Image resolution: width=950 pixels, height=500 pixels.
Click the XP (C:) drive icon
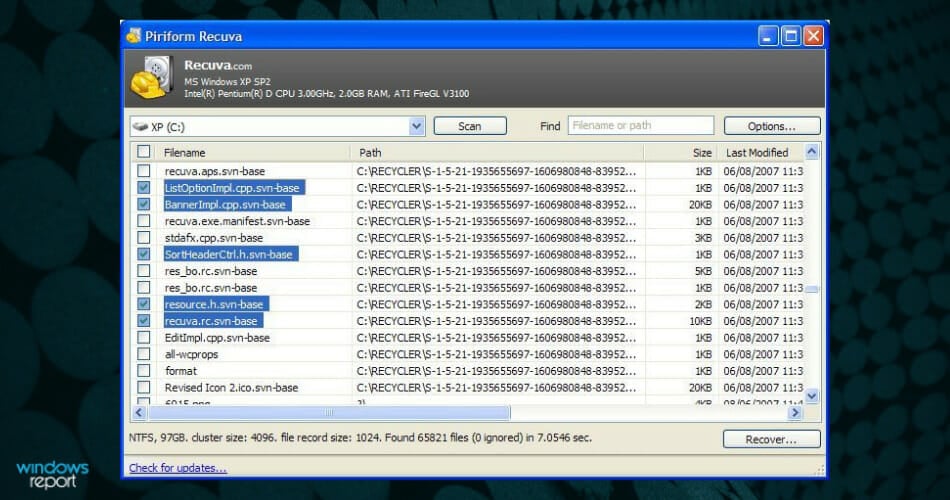(141, 127)
